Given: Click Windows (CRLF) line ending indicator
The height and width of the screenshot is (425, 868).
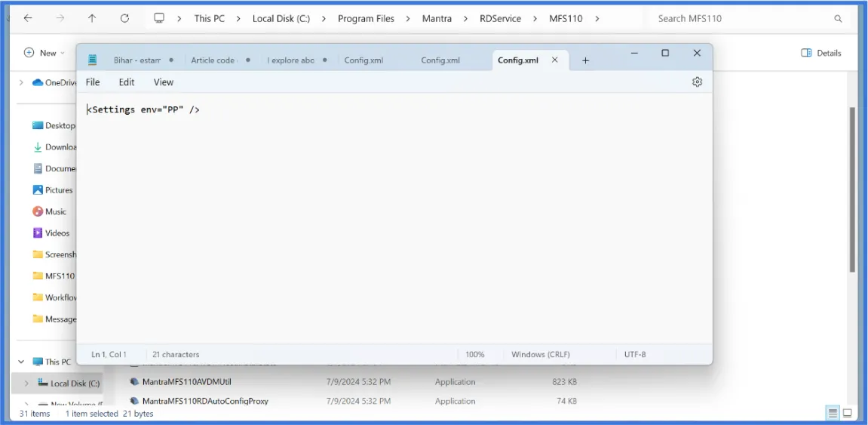Looking at the screenshot, I should click(x=540, y=354).
